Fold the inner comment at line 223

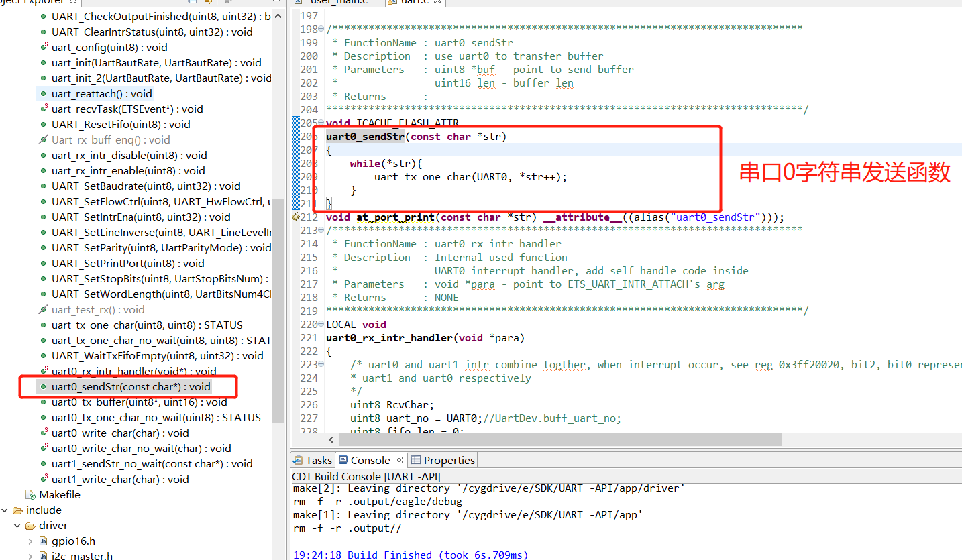pos(321,364)
